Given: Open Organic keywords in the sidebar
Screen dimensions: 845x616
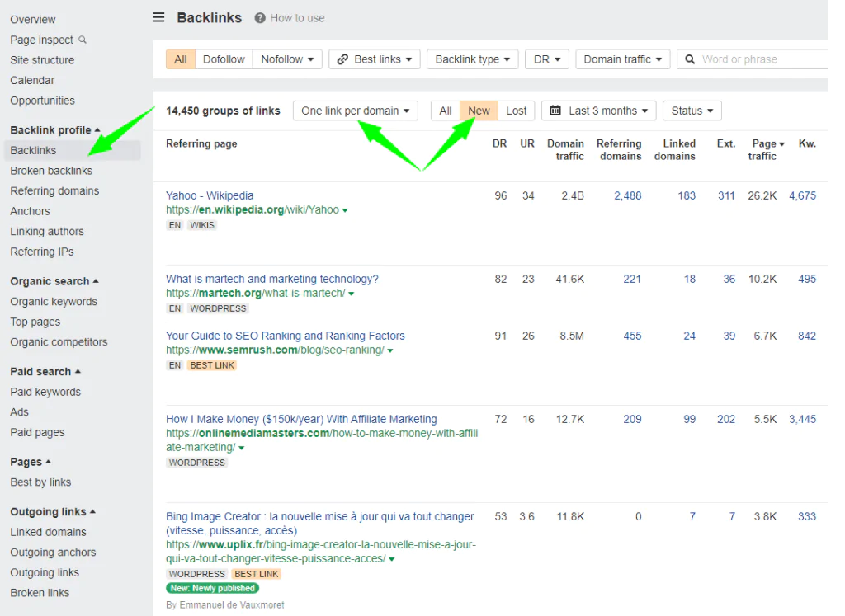Looking at the screenshot, I should 54,302.
